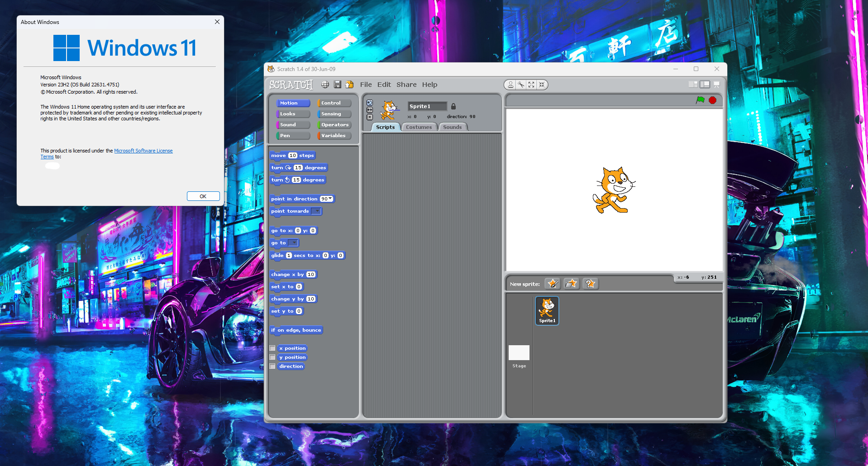Click the red stop sign button
Screen dimensions: 868x466
pos(712,100)
